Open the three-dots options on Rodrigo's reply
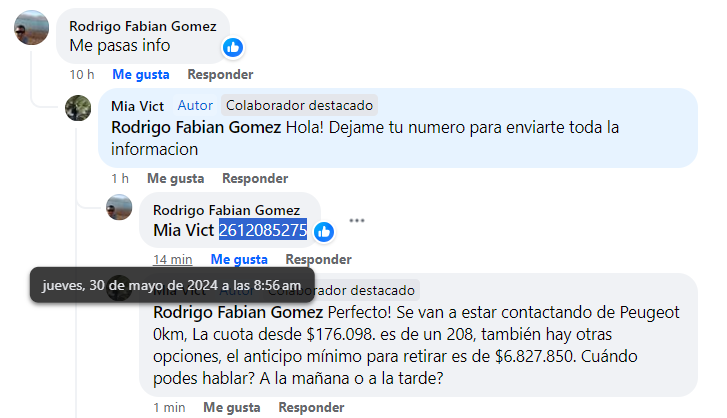 pyautogui.click(x=357, y=221)
